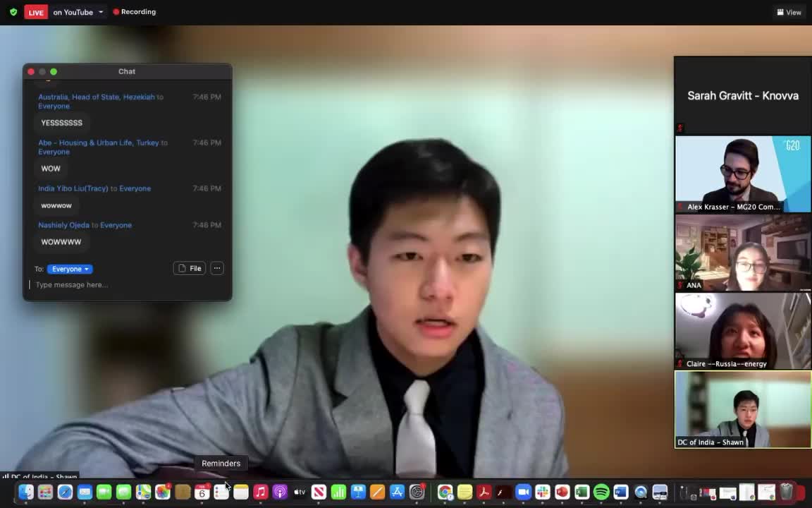This screenshot has width=812, height=508.
Task: Click the red LIVE badge
Action: pos(36,12)
